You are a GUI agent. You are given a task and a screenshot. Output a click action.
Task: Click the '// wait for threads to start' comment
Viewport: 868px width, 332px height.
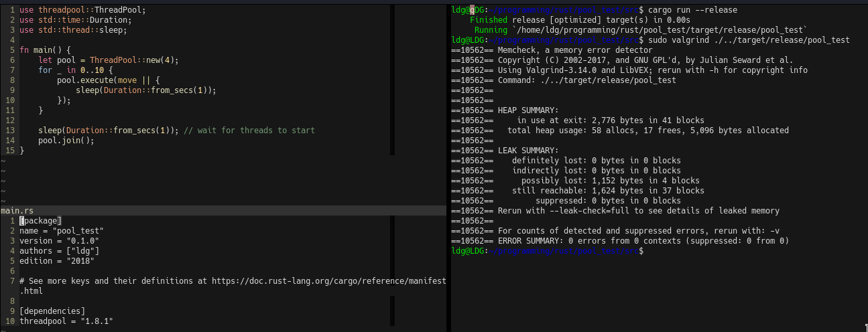point(249,131)
